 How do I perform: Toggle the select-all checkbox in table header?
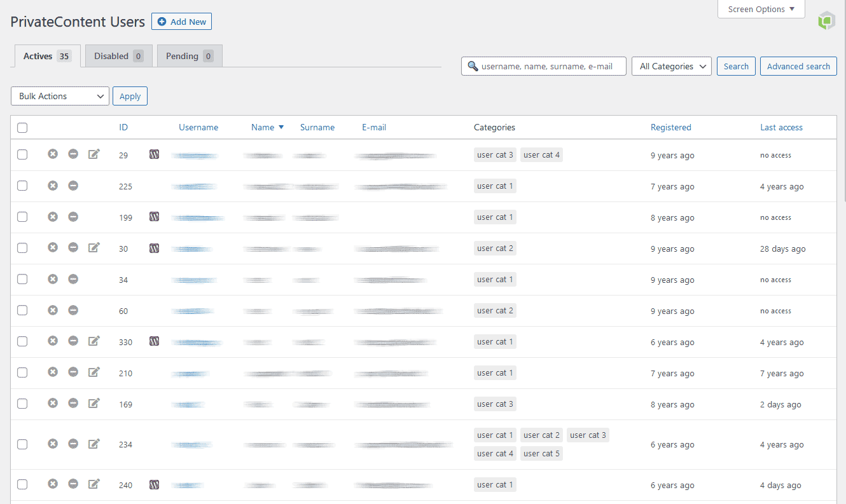click(22, 128)
